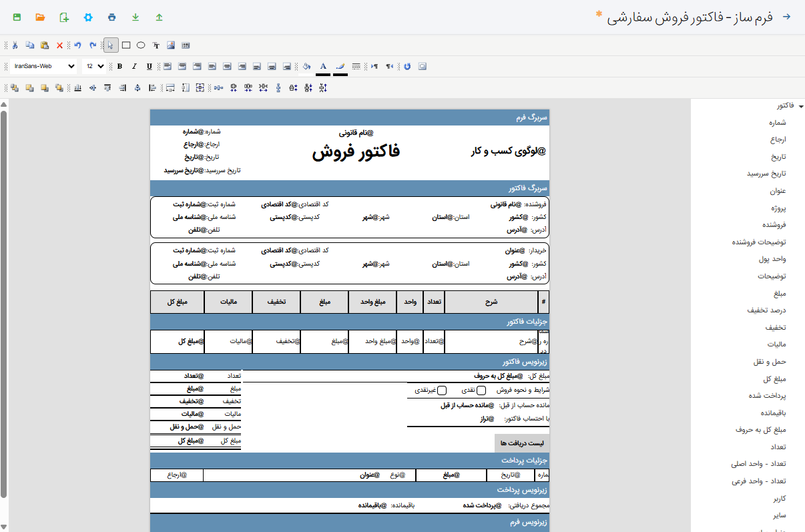Select the Barcode tool
The image size is (805, 532).
[186, 45]
